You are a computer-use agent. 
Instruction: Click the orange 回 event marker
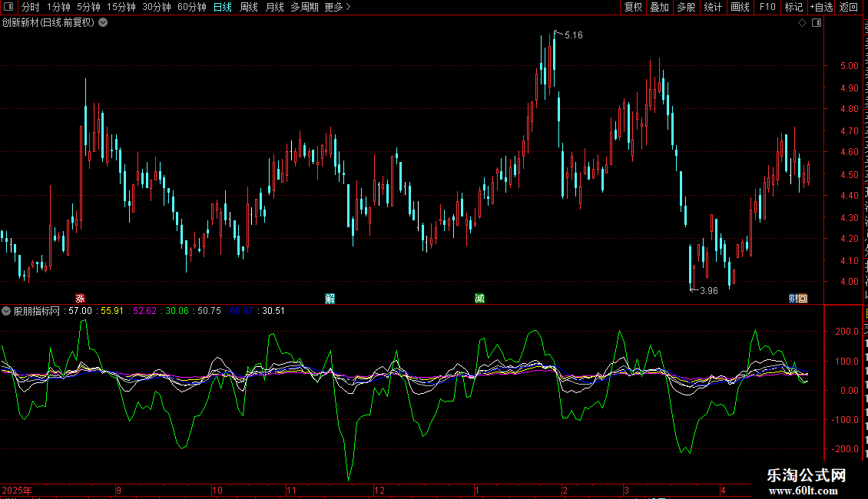tap(803, 299)
